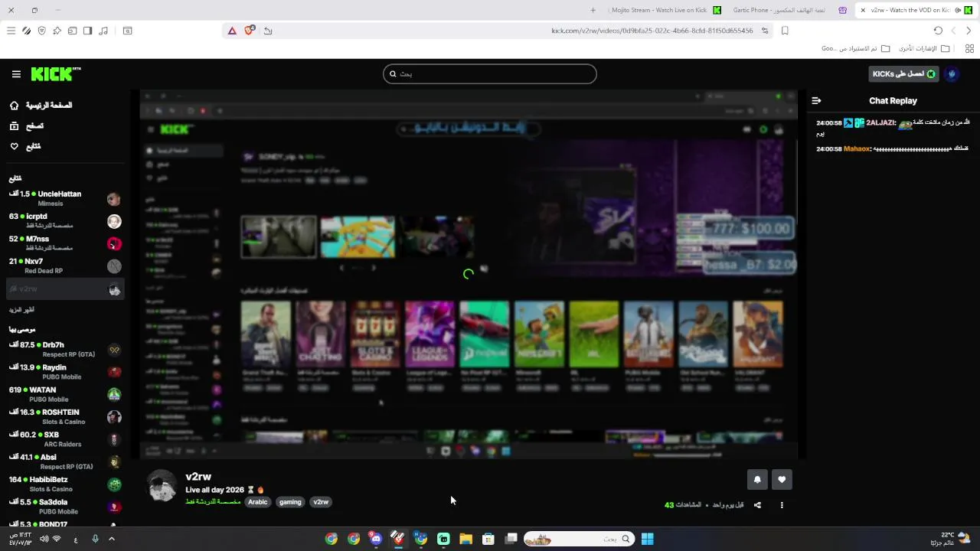Open weather widget showing 22°C

pos(949,539)
